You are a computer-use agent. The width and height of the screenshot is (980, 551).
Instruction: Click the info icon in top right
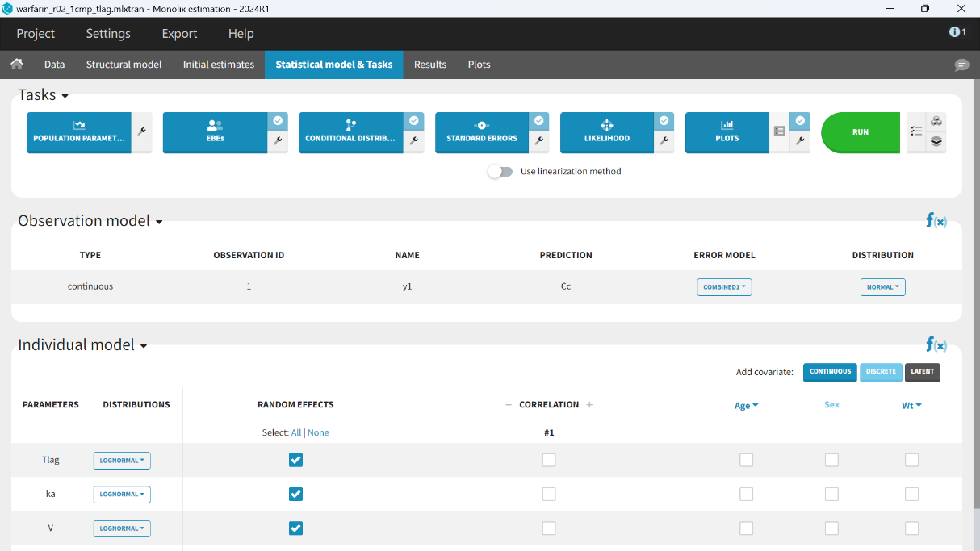tap(957, 32)
